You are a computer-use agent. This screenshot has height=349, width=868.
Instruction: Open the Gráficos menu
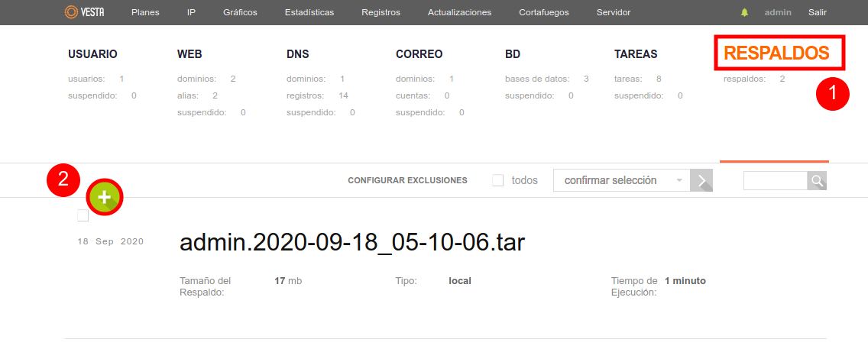tap(240, 12)
